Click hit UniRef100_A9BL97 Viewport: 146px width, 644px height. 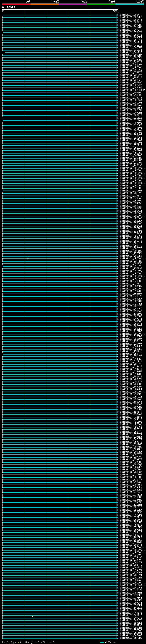[131, 65]
